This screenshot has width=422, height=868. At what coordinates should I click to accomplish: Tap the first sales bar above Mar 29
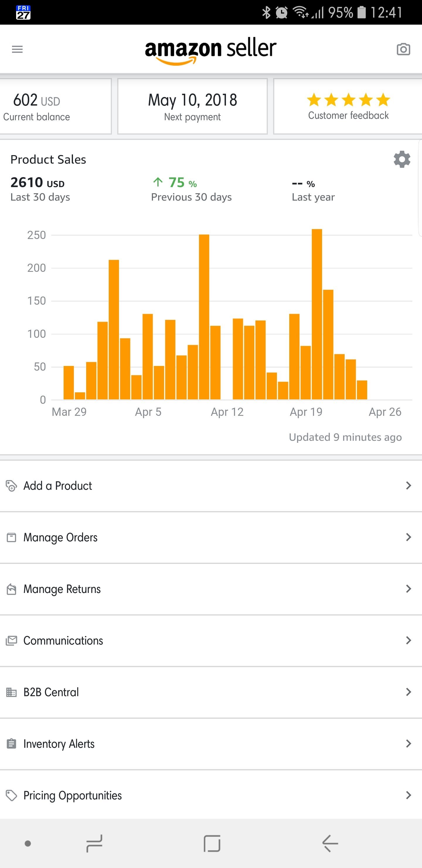point(69,382)
